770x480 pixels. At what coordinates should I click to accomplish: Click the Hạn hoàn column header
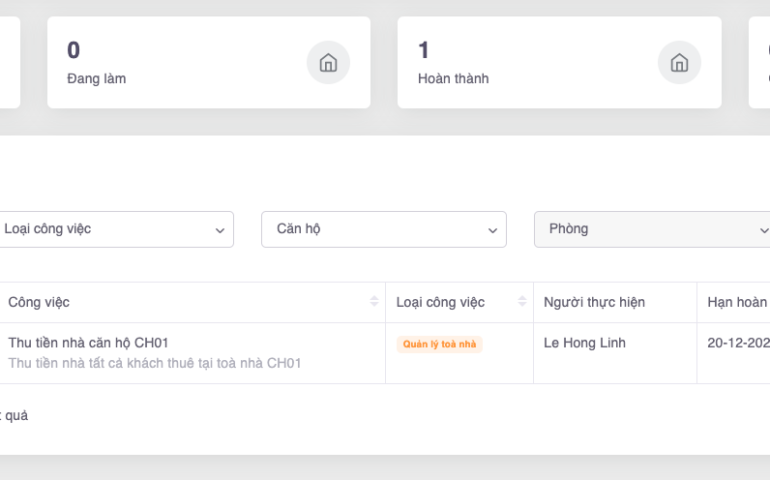tap(736, 302)
